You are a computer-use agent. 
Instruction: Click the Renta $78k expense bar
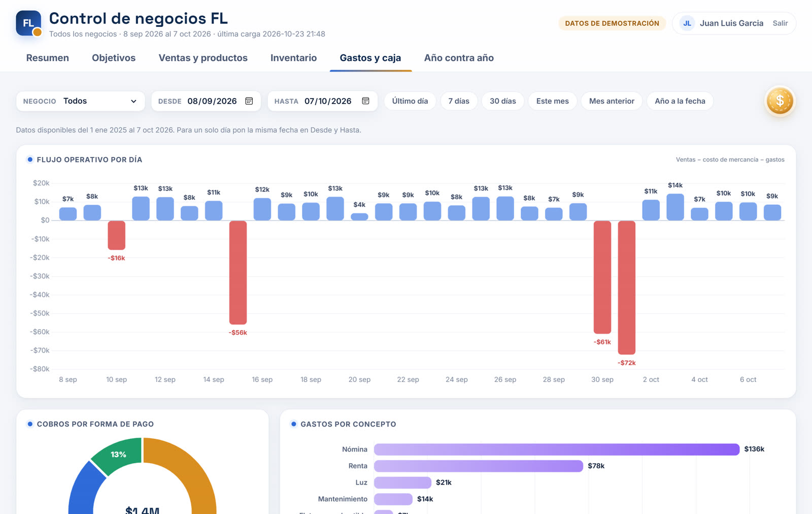(x=479, y=466)
